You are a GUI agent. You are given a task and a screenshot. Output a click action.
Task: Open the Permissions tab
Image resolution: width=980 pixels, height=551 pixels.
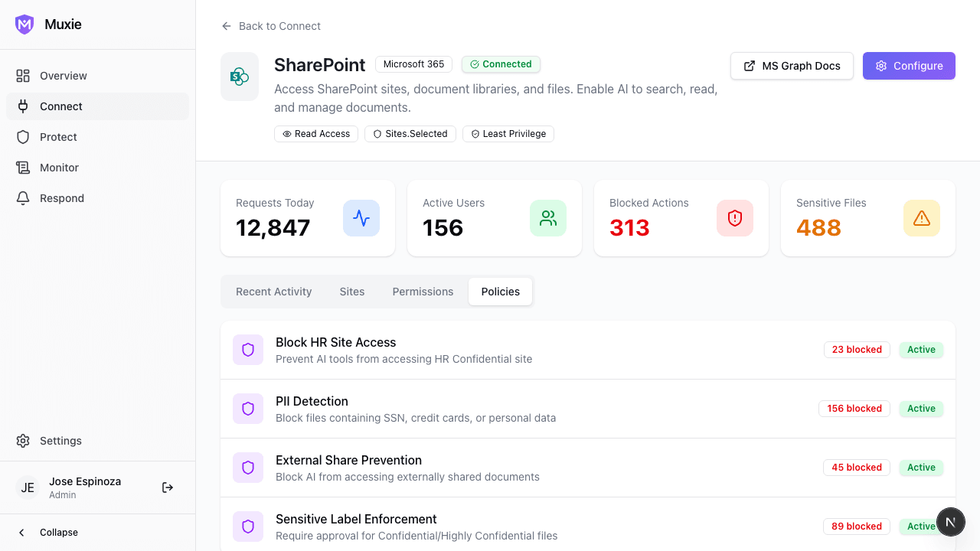click(423, 292)
